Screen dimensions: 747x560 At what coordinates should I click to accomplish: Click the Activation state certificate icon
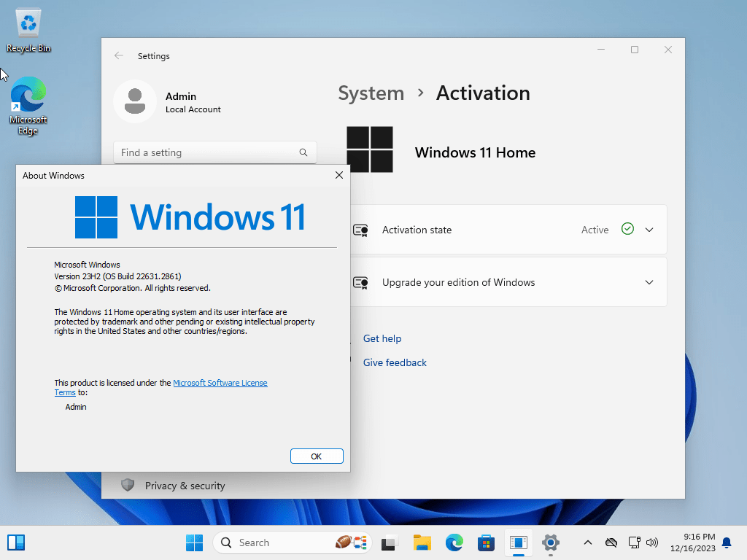coord(360,230)
